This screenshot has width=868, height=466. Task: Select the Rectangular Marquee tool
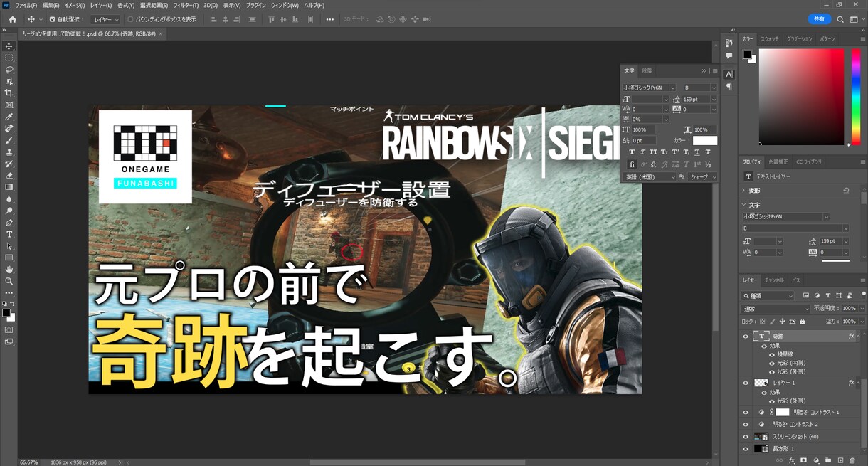coord(9,58)
